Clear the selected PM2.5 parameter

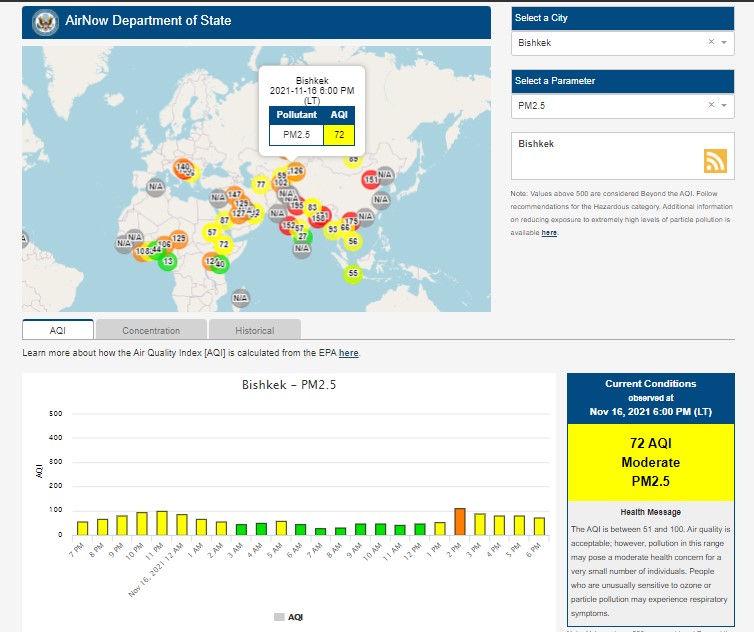click(x=711, y=105)
